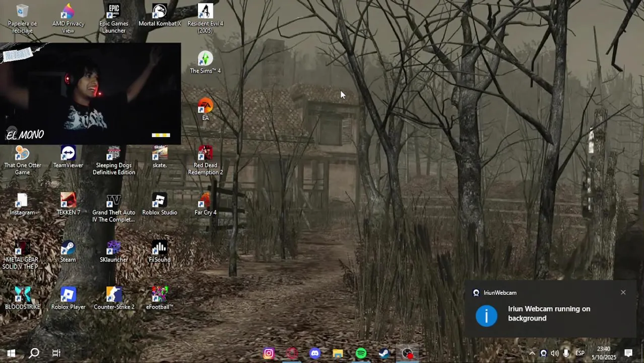Screen dimensions: 644x363
Task: Open the volume control in tray
Action: tap(555, 353)
